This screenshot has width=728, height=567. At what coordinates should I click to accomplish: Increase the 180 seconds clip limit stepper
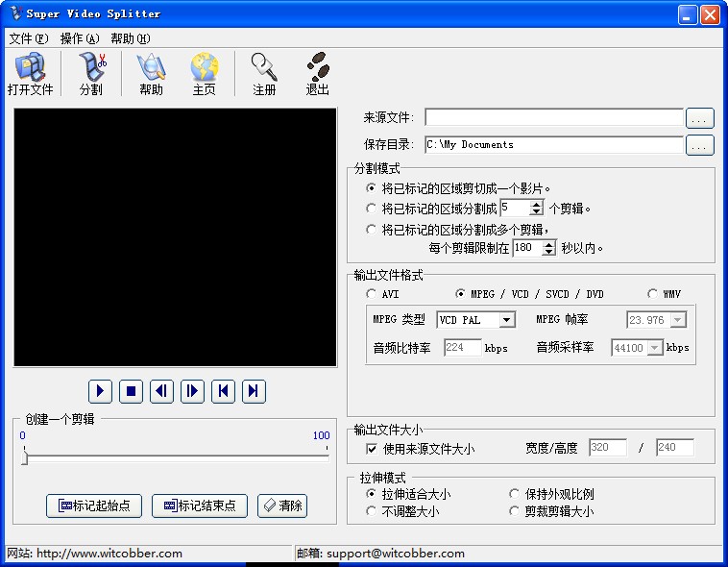pyautogui.click(x=549, y=243)
